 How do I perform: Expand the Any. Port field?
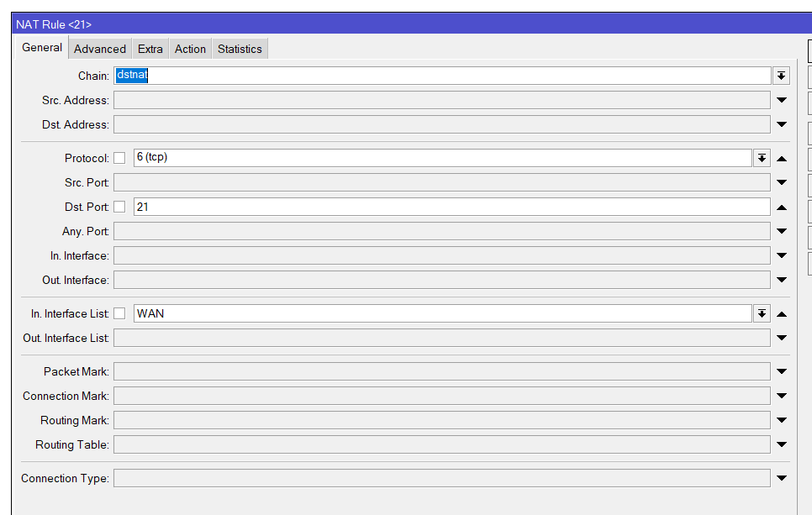[x=782, y=231]
